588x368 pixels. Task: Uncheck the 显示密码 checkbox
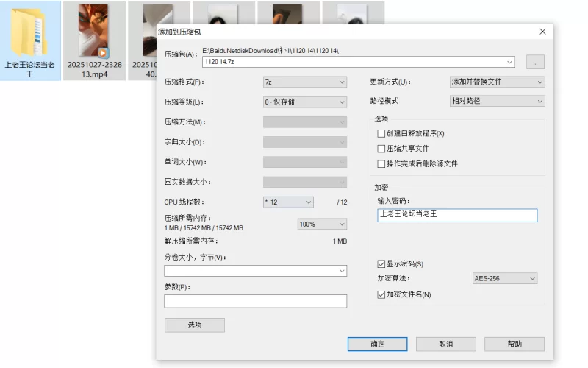pyautogui.click(x=381, y=264)
